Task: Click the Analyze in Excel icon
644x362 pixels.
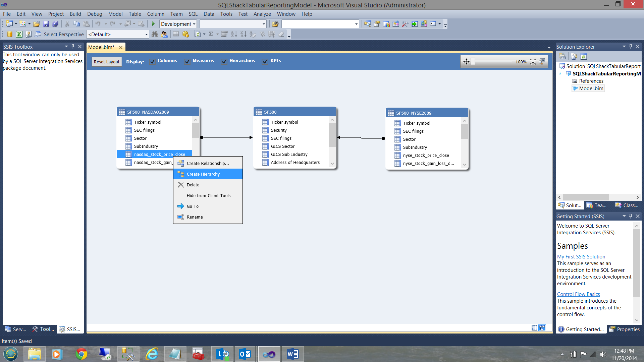Action: tap(19, 34)
